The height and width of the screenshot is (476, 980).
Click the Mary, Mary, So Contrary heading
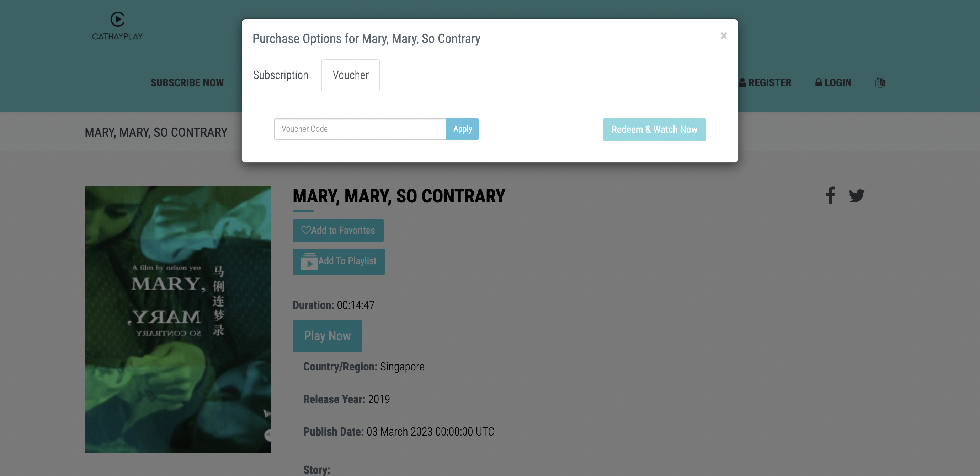point(399,196)
